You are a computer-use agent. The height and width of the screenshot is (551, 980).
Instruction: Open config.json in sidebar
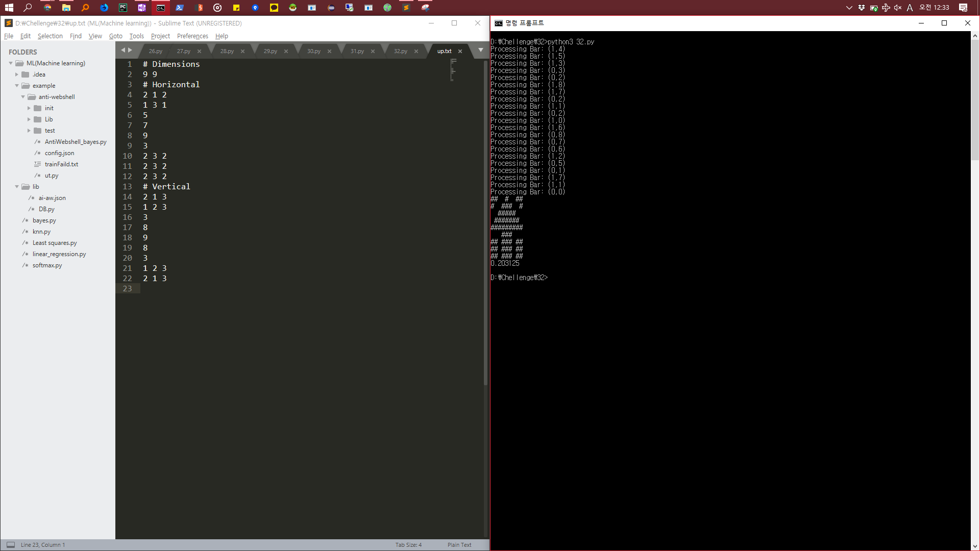(x=59, y=153)
